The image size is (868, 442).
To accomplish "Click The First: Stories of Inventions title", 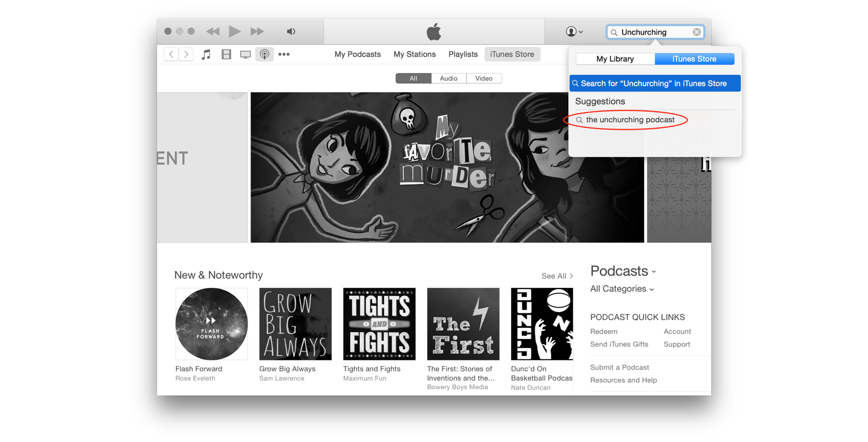I will tap(461, 373).
